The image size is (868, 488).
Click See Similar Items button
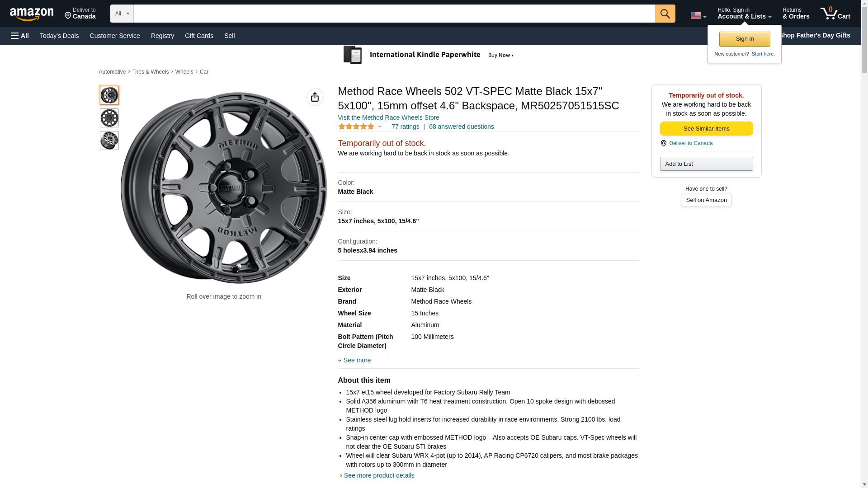[x=706, y=129]
